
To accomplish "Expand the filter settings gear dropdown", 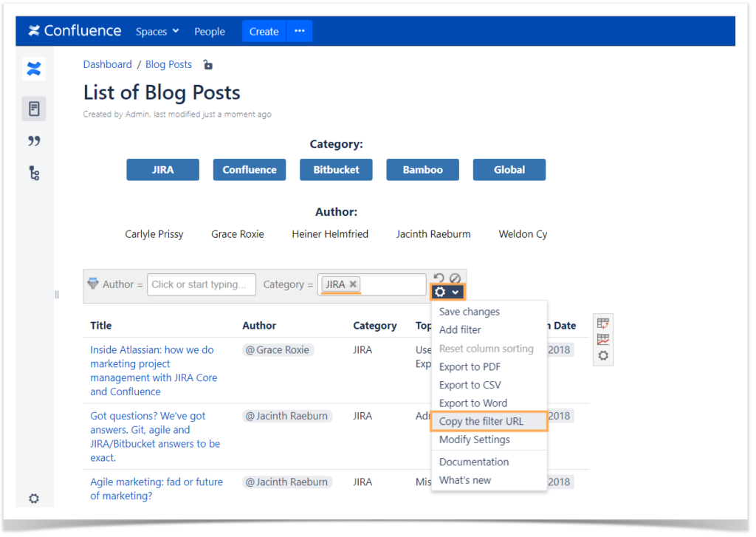I will (x=447, y=292).
